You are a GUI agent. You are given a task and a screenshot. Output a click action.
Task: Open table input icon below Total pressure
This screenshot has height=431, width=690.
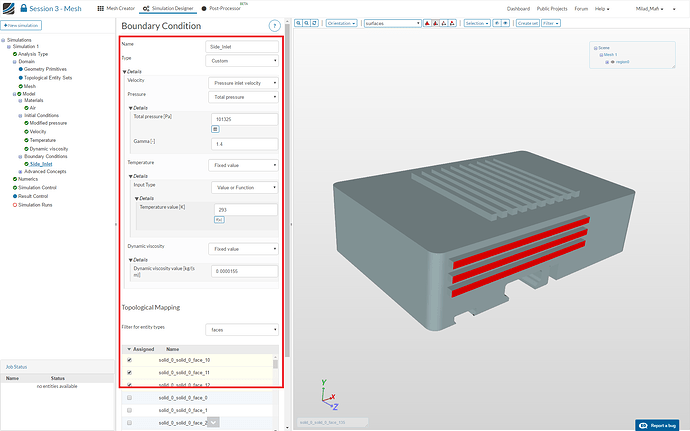pyautogui.click(x=215, y=129)
